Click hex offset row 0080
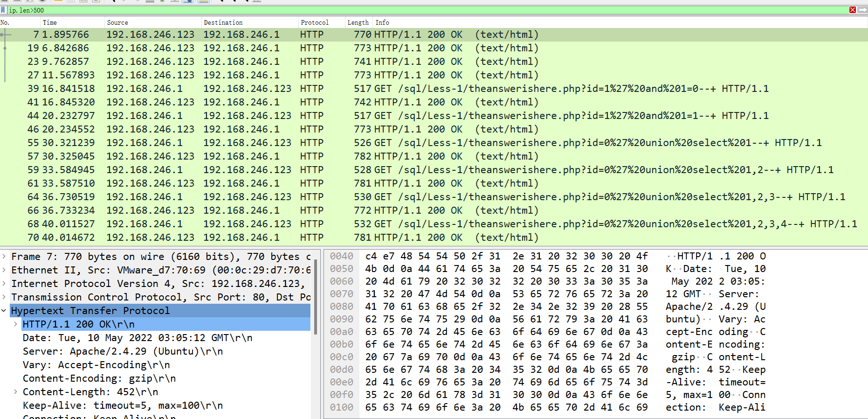The width and height of the screenshot is (868, 419). click(x=342, y=307)
